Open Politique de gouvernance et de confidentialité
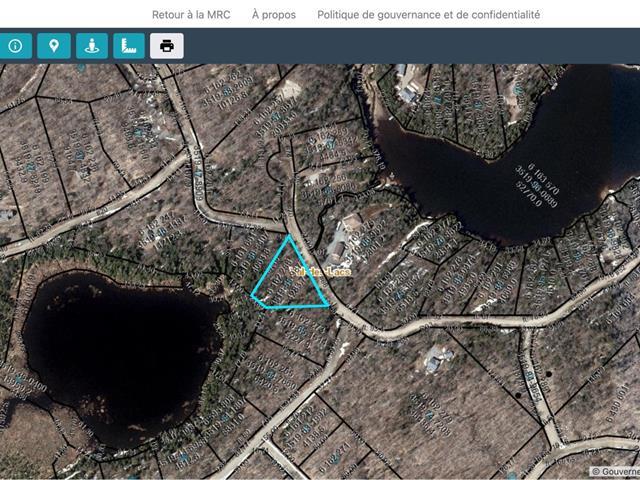The image size is (640, 480). pyautogui.click(x=428, y=15)
